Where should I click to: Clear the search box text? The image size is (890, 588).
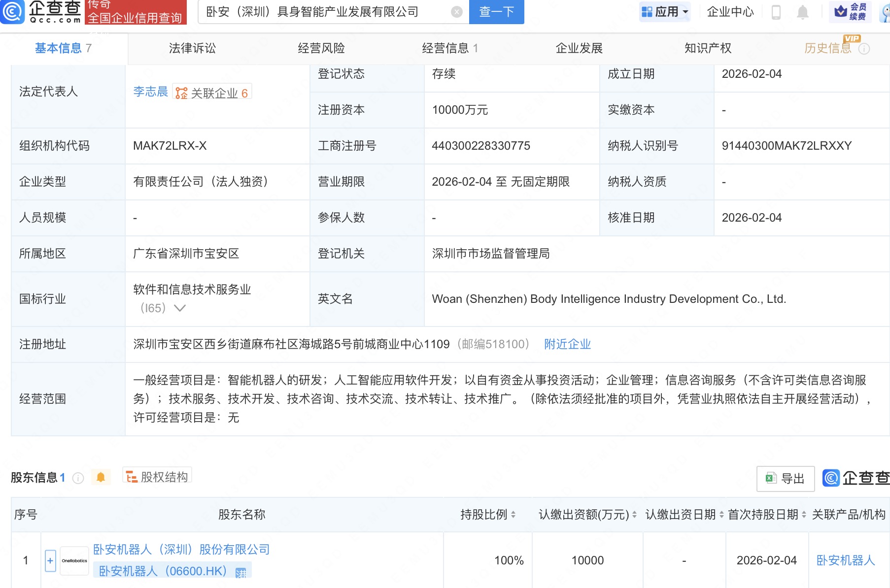tap(457, 12)
